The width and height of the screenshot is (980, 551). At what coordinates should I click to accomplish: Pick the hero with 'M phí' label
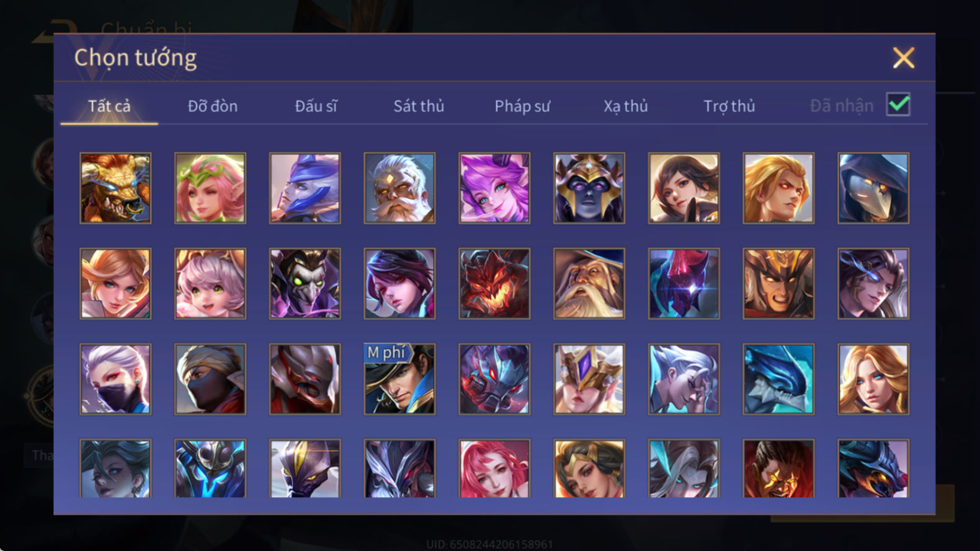coord(399,379)
